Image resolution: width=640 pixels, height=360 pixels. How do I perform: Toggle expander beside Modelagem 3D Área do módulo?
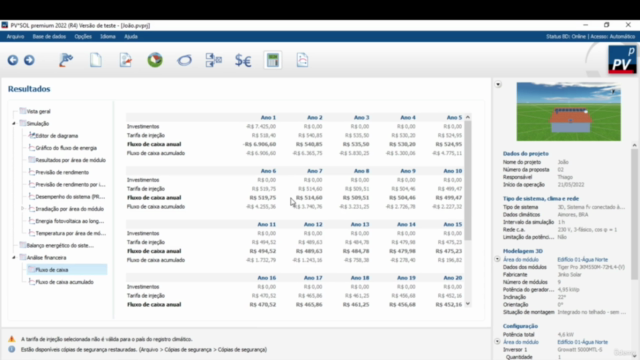tap(498, 259)
